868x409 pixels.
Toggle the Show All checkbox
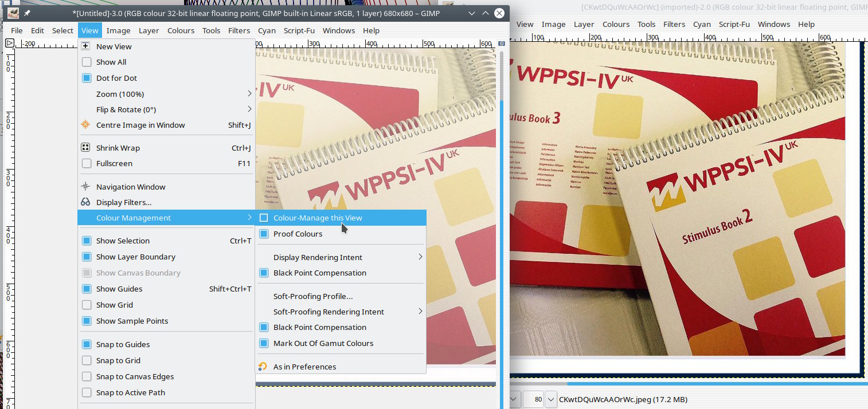pyautogui.click(x=87, y=62)
